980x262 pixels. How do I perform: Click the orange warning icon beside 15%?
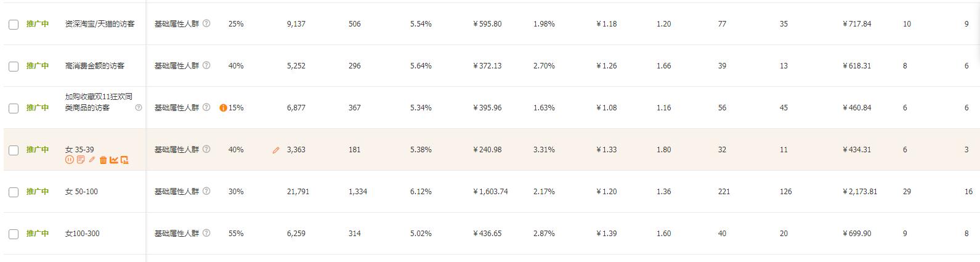click(x=224, y=108)
